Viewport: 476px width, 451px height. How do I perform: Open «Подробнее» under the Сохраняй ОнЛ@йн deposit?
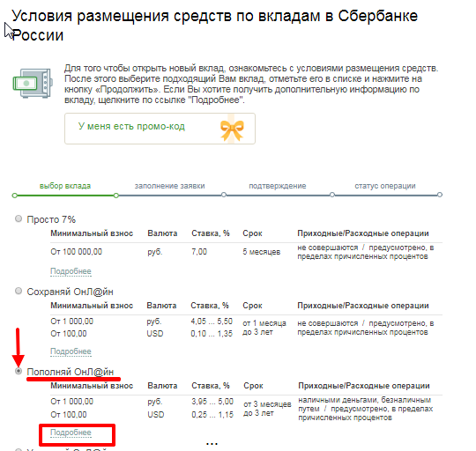71,351
